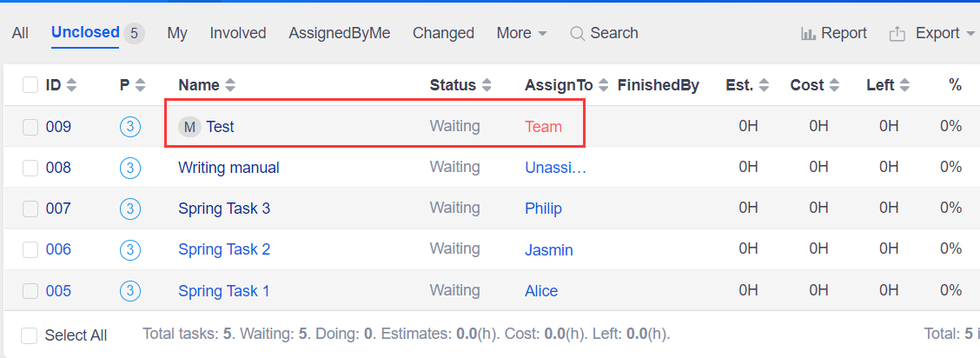Click the Search magnifier icon
The height and width of the screenshot is (358, 980).
coord(577,34)
